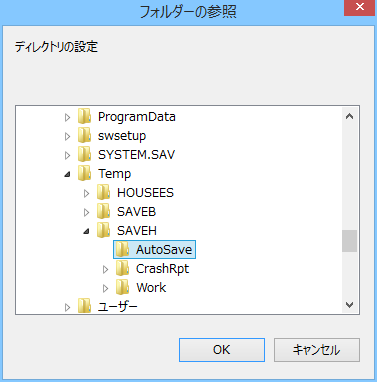This screenshot has height=382, width=377.
Task: Click the ユーザー folder icon
Action: pos(85,306)
